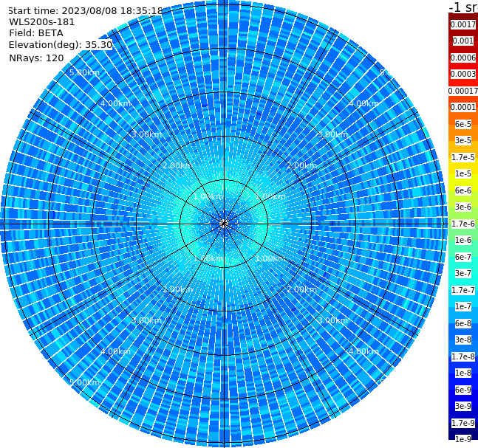Click the 2.00km range label in northeast quadrant
The height and width of the screenshot is (448, 478).
coord(301,165)
